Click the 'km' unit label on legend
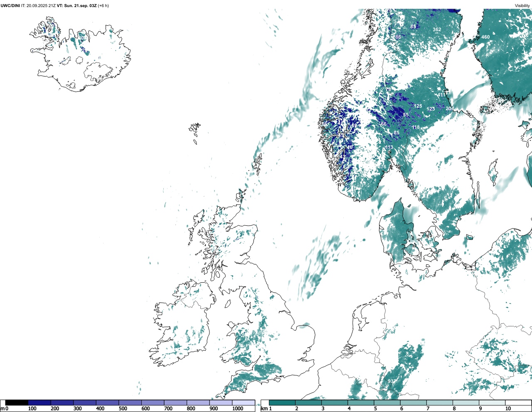The width and height of the screenshot is (532, 412). click(264, 409)
